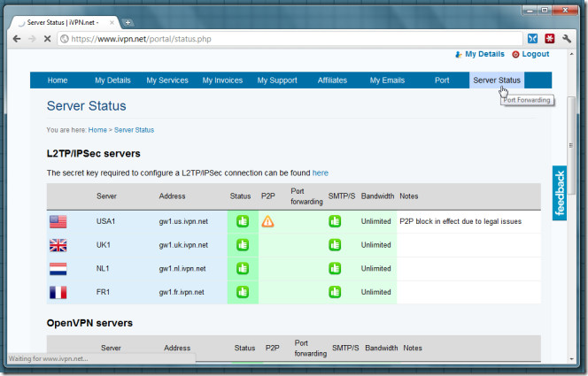Image resolution: width=588 pixels, height=376 pixels.
Task: Open My Support menu item
Action: [x=277, y=81]
